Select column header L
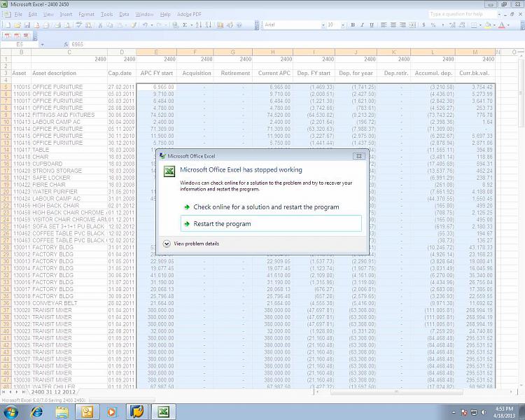This screenshot has width=525, height=420. point(433,52)
